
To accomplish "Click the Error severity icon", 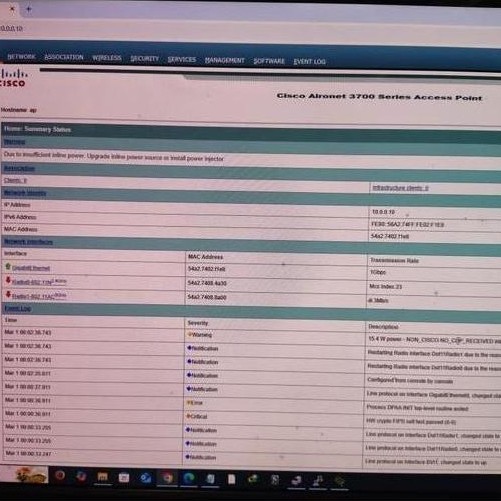I will [189, 403].
